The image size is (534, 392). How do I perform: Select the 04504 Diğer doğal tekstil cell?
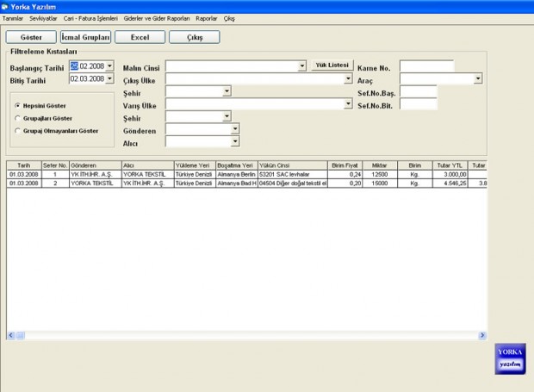coord(293,184)
